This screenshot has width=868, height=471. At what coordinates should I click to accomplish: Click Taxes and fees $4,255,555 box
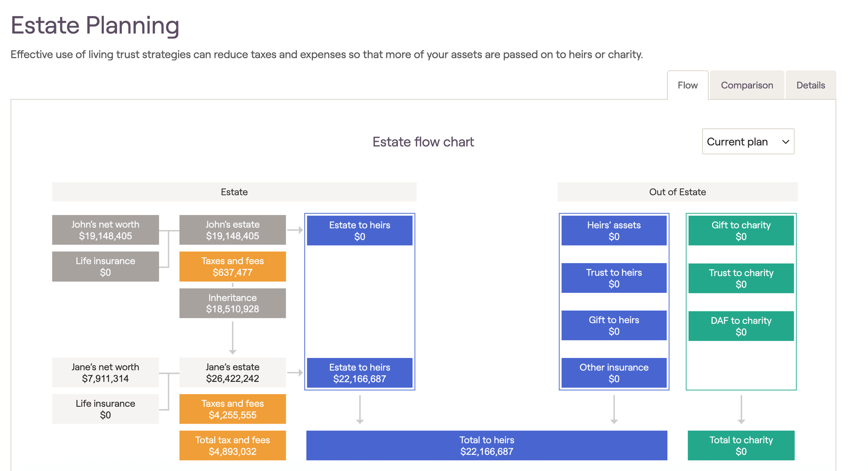[232, 409]
